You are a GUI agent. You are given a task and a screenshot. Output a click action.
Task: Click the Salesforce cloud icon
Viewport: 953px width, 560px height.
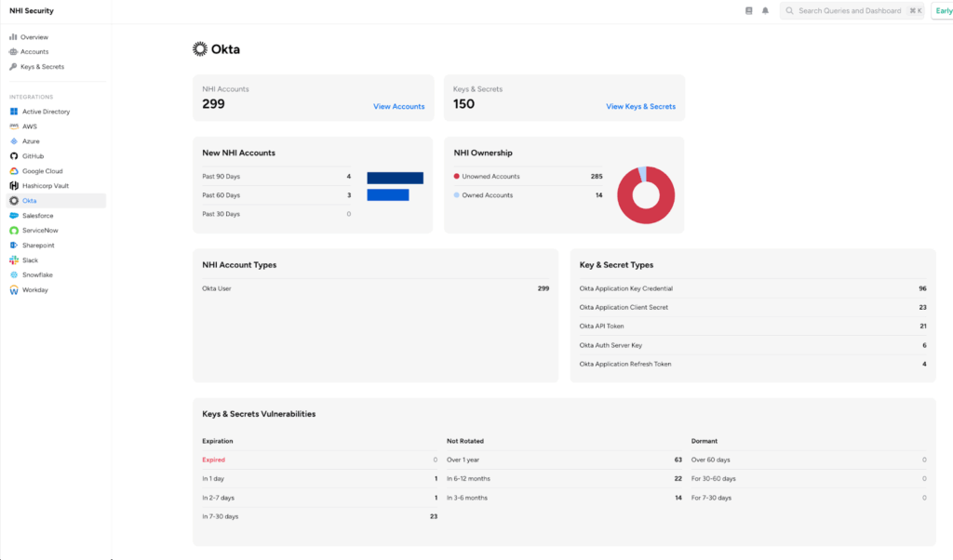tap(14, 216)
